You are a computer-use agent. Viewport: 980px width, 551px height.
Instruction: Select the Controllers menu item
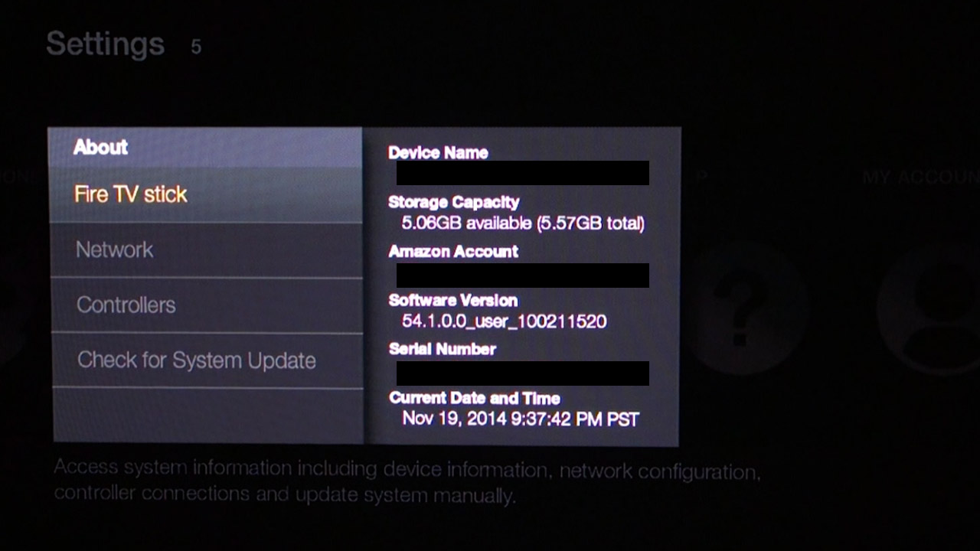206,305
